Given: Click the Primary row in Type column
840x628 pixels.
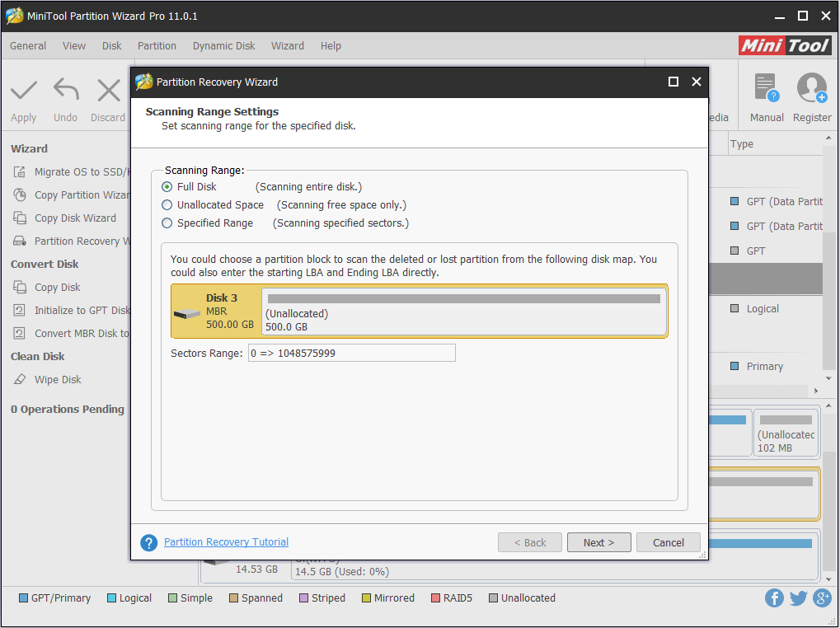Looking at the screenshot, I should 764,367.
